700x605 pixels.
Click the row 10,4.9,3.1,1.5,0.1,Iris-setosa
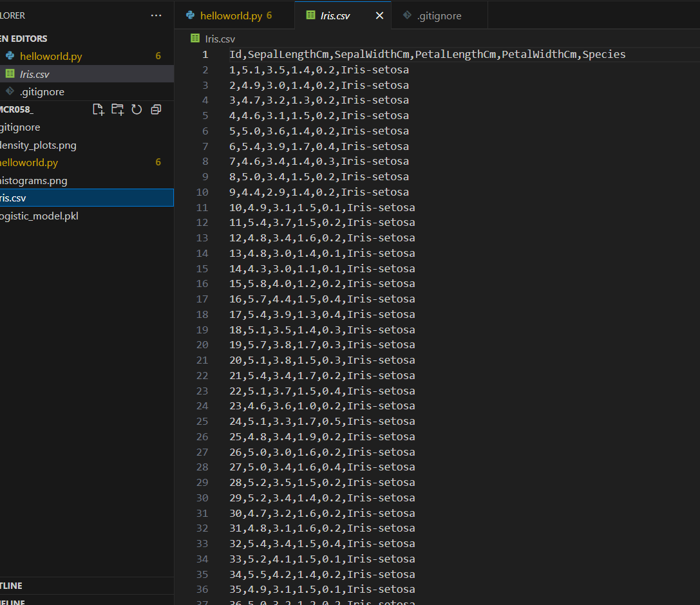(x=322, y=207)
